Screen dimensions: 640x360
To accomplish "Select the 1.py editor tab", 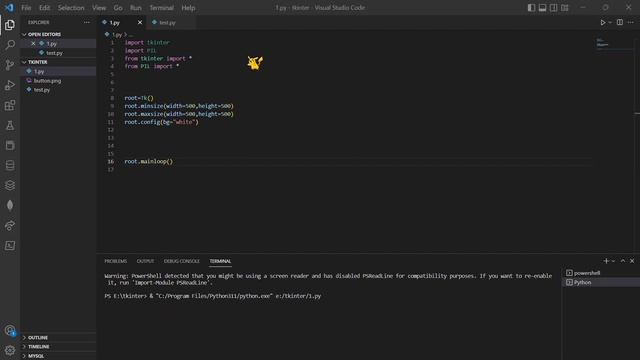I will point(115,22).
